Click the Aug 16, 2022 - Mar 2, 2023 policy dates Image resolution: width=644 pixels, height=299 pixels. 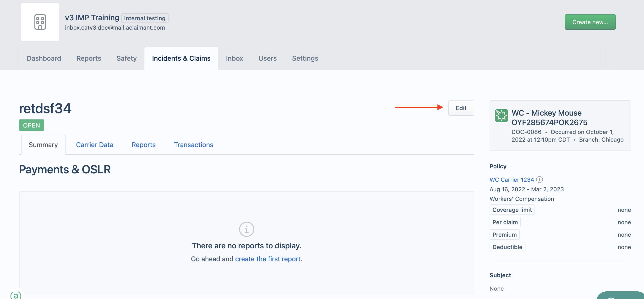pyautogui.click(x=526, y=189)
